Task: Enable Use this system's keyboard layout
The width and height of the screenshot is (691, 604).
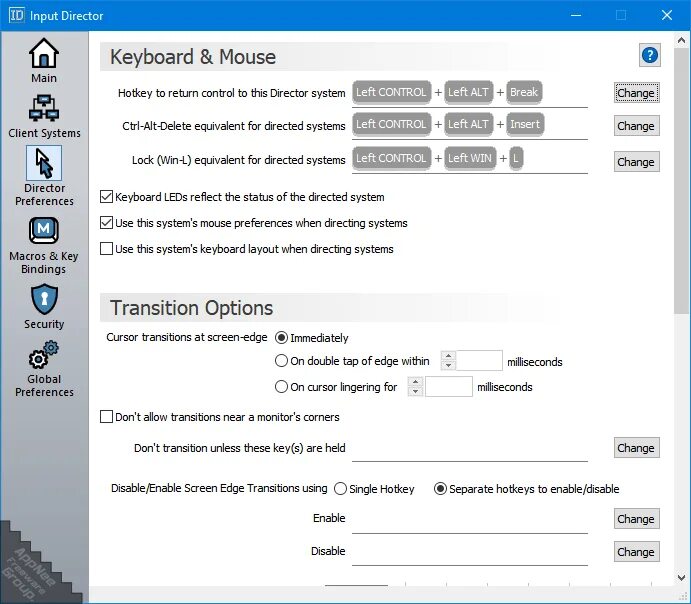Action: tap(106, 248)
